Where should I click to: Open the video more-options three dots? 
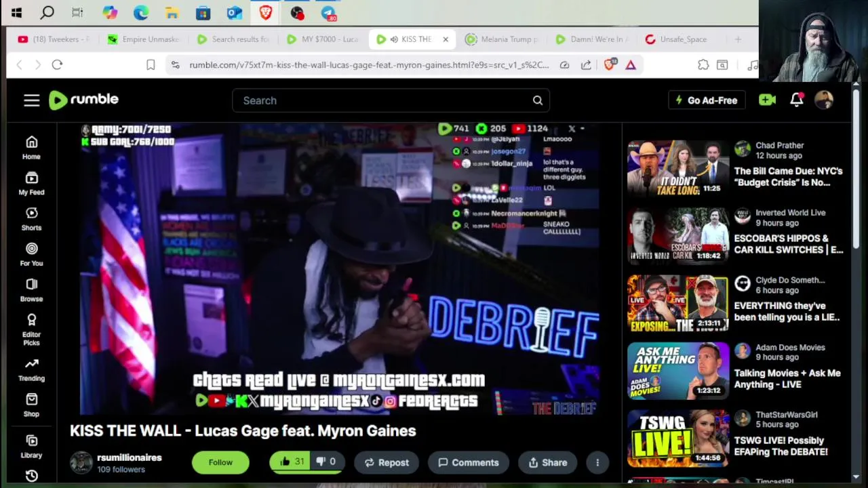pos(597,462)
